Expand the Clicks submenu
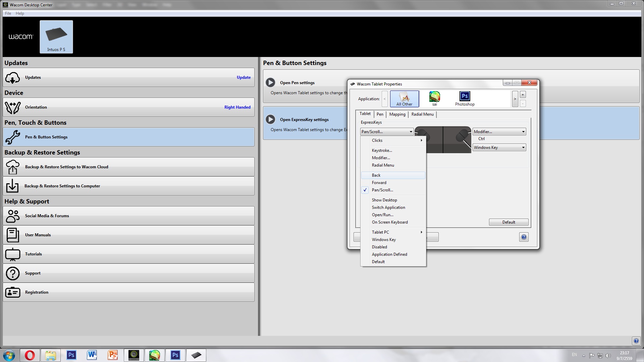Image resolution: width=644 pixels, height=362 pixels. (393, 140)
